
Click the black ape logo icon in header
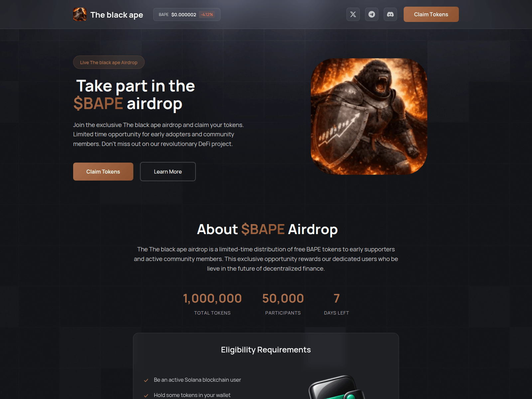[80, 14]
